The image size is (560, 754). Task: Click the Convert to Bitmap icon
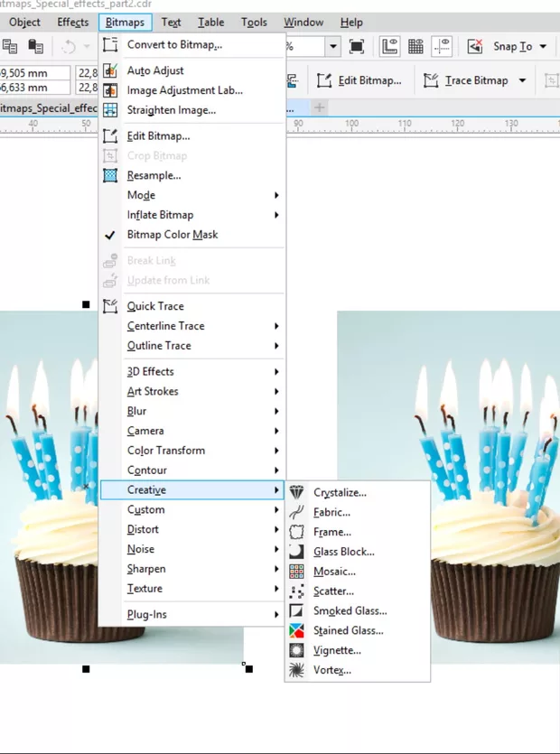(x=110, y=45)
